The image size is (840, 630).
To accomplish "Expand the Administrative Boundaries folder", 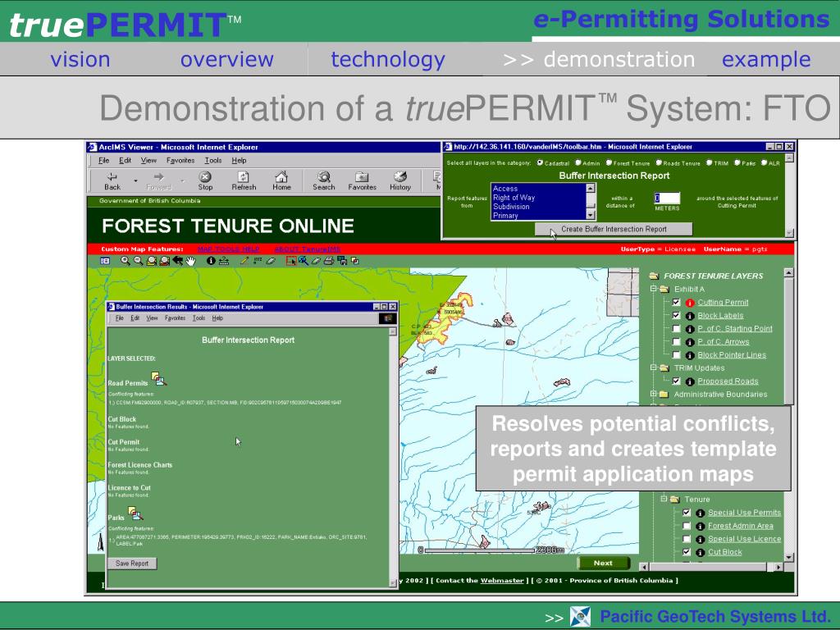I will coord(654,394).
